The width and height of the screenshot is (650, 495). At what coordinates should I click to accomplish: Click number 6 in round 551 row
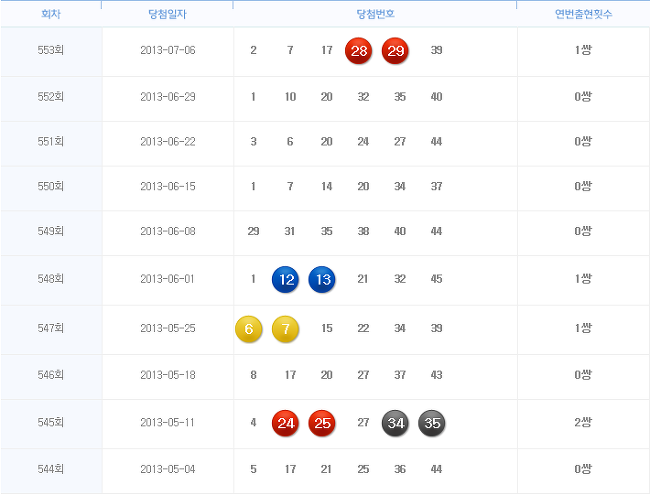click(290, 141)
